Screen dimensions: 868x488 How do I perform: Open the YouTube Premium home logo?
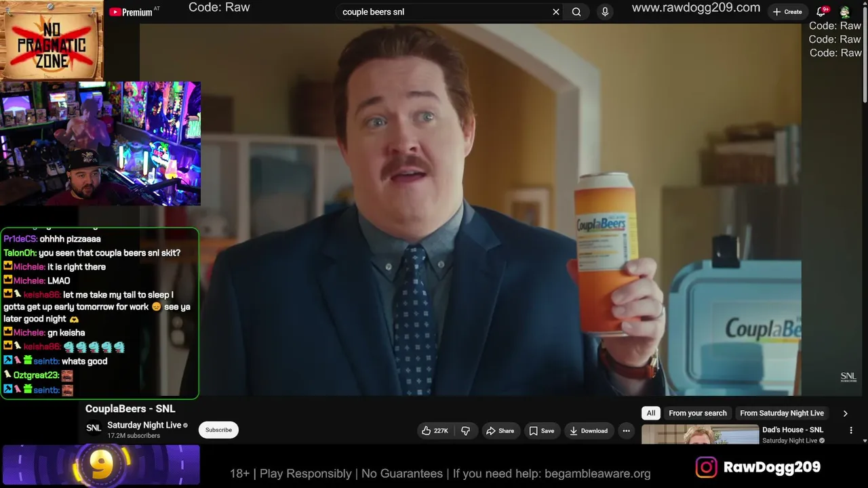tap(131, 12)
